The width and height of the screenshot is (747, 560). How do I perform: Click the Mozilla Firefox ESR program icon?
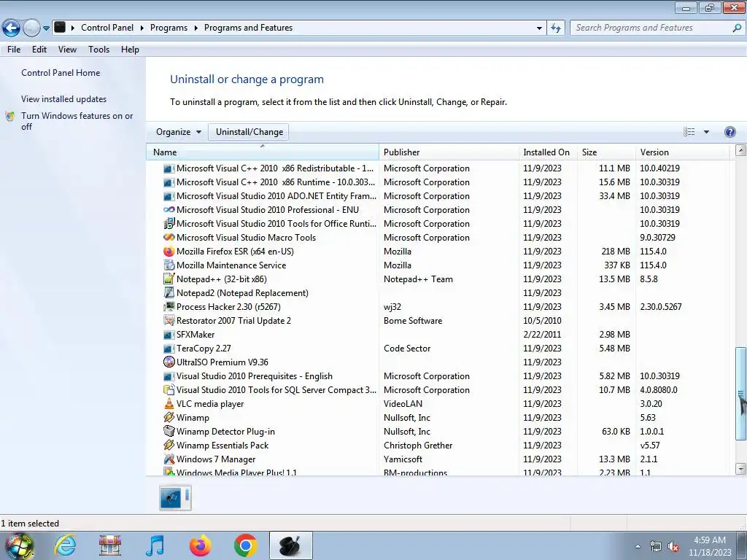click(169, 251)
